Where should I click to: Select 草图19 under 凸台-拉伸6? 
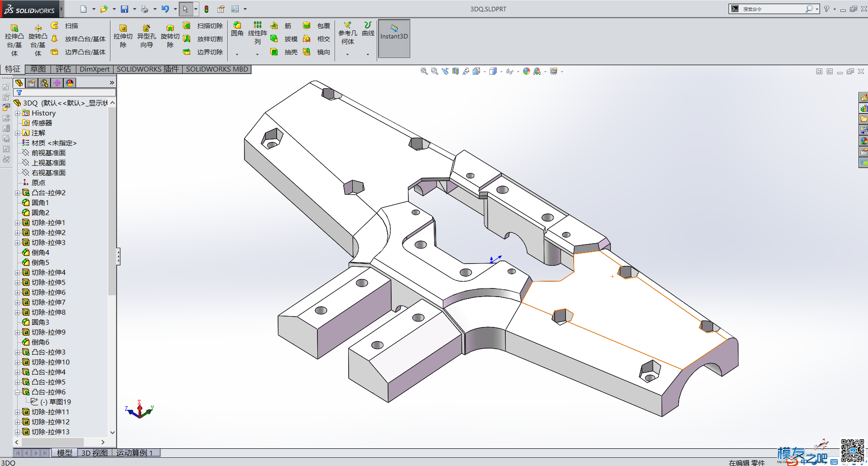(x=51, y=402)
